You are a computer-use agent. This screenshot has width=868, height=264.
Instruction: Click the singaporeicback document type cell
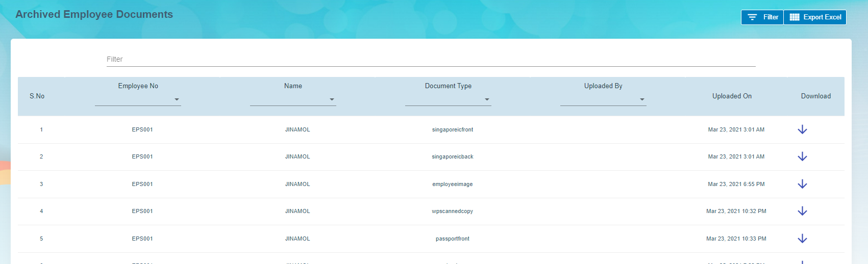pyautogui.click(x=453, y=157)
